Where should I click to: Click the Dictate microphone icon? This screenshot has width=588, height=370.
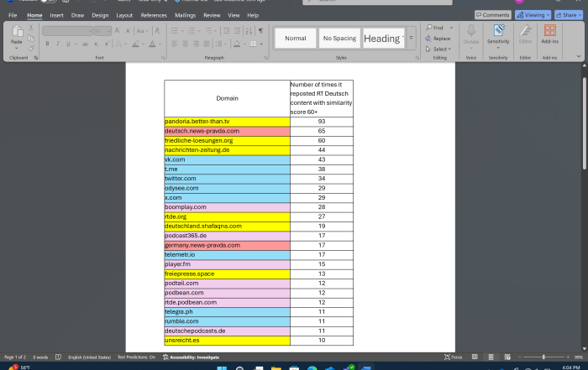471,30
